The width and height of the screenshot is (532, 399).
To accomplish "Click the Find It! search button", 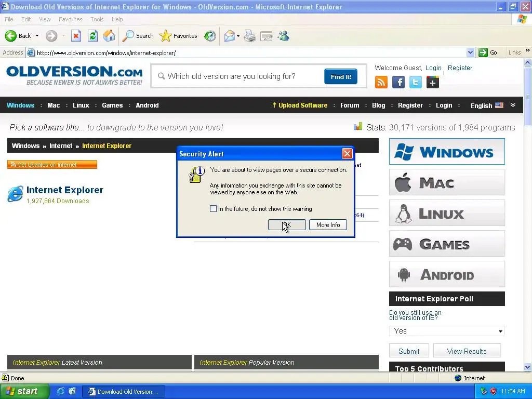I will (341, 77).
